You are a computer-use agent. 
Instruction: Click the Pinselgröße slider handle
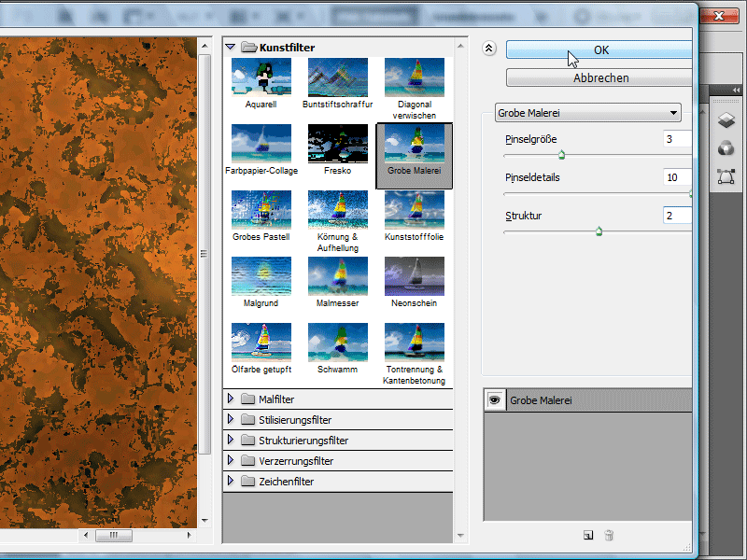point(562,155)
